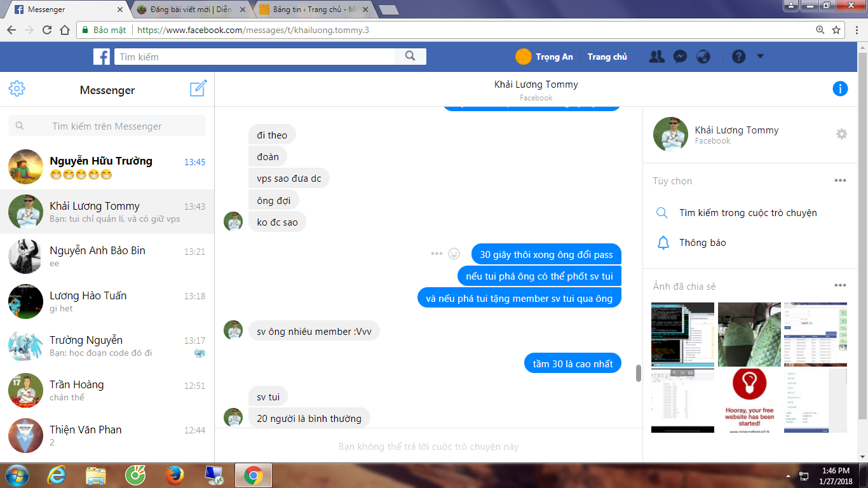The image size is (868, 488).
Task: Launch Cốc Cốc browser from the taskbar
Action: tap(135, 475)
